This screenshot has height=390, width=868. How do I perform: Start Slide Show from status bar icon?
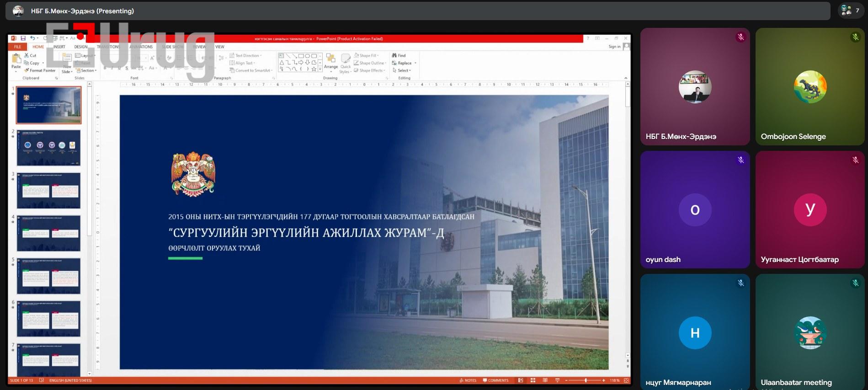[557, 380]
